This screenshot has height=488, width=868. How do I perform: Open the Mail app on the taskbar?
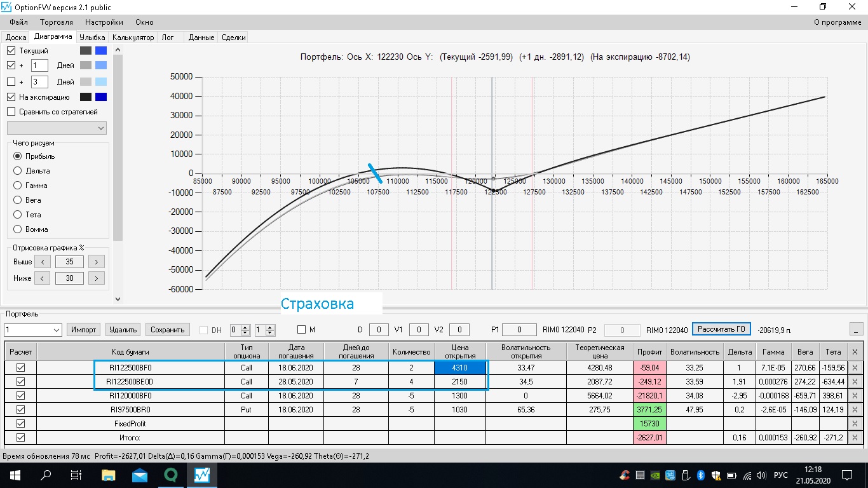click(x=140, y=475)
